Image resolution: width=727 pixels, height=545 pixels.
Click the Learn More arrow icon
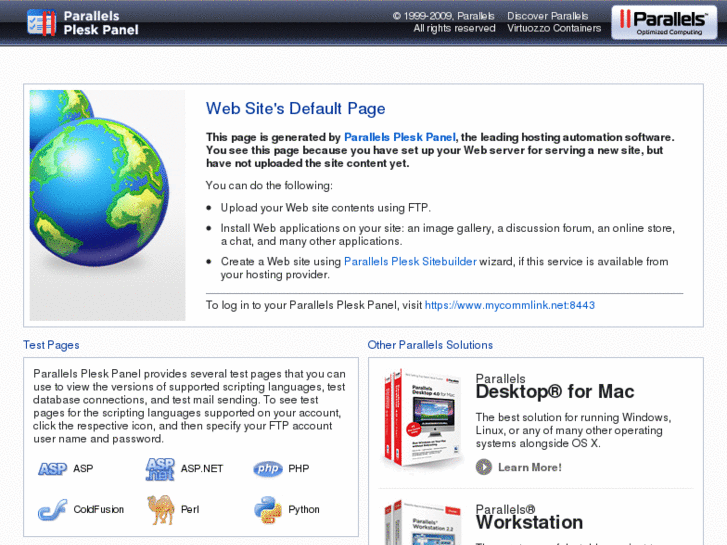pyautogui.click(x=484, y=467)
